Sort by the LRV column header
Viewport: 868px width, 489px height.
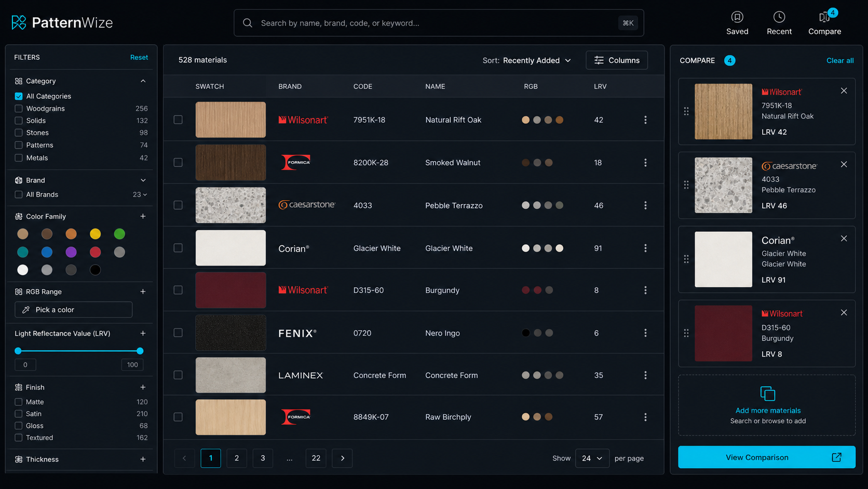click(x=600, y=86)
